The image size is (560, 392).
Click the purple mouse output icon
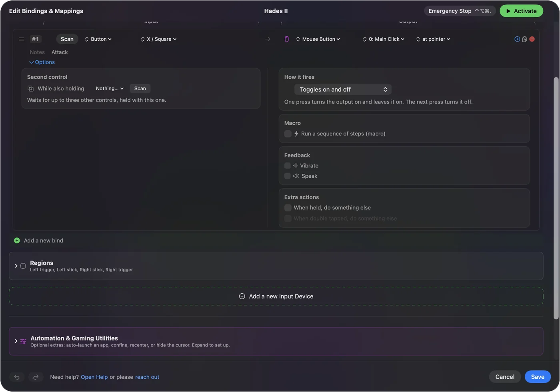[x=286, y=39]
